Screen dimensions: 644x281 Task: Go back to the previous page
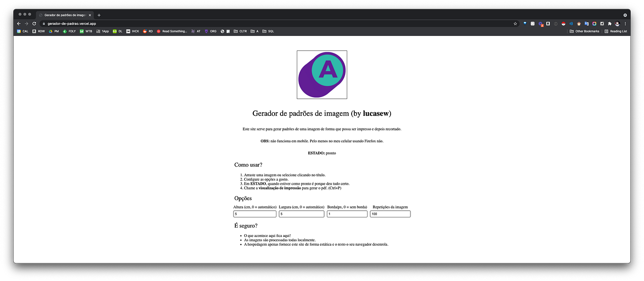19,23
